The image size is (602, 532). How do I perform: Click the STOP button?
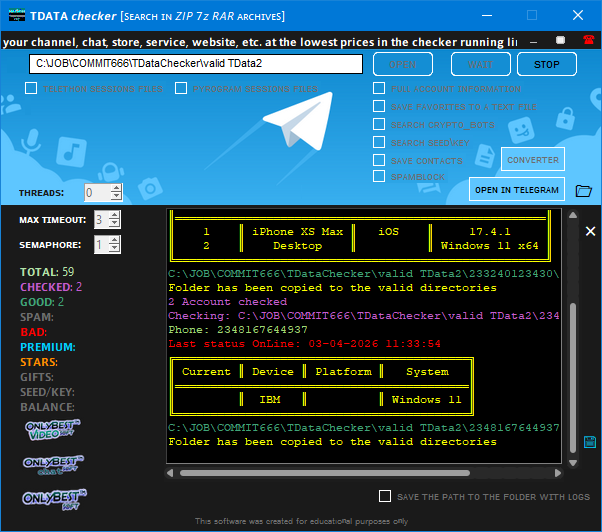click(547, 64)
